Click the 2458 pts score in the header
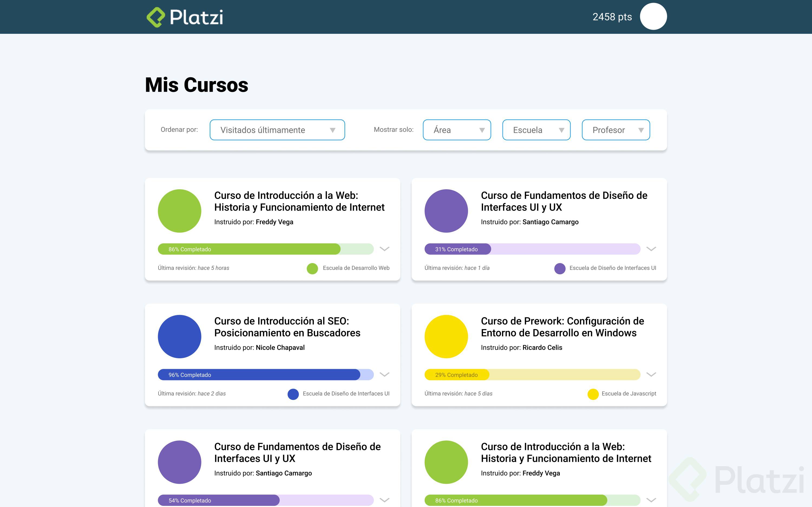Viewport: 812px width, 507px height. click(612, 16)
